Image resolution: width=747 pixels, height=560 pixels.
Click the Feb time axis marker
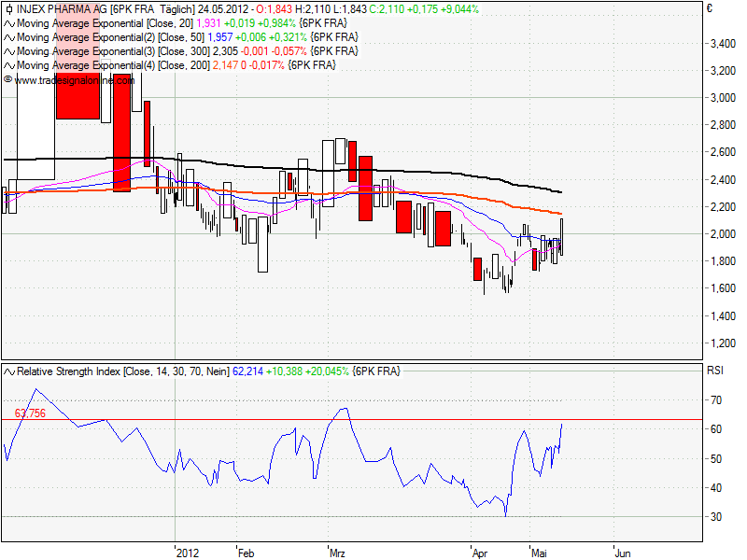pyautogui.click(x=246, y=553)
